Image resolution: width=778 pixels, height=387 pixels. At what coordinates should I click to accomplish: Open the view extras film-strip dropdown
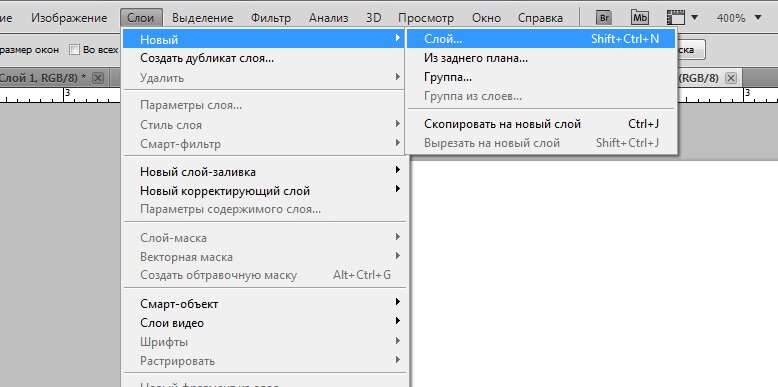[682, 18]
